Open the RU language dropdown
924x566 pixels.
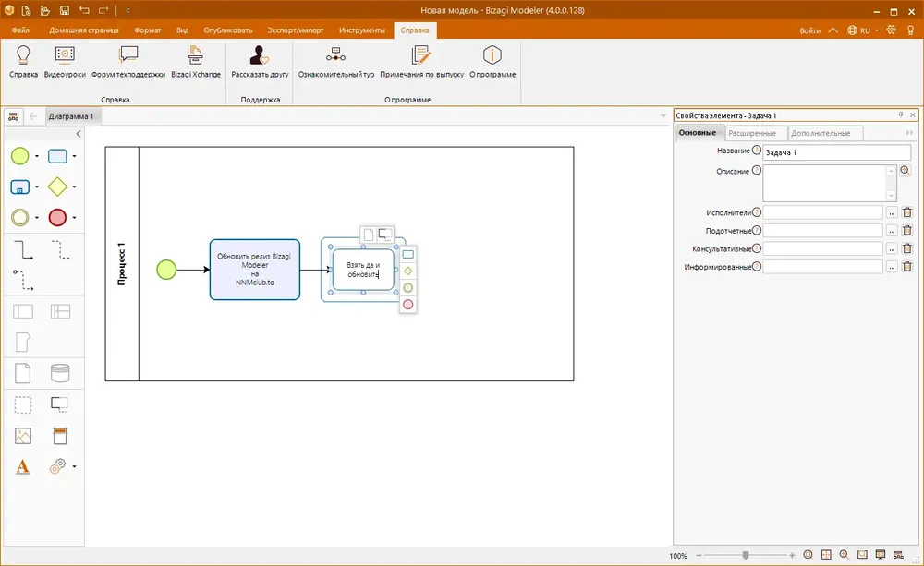coord(863,30)
